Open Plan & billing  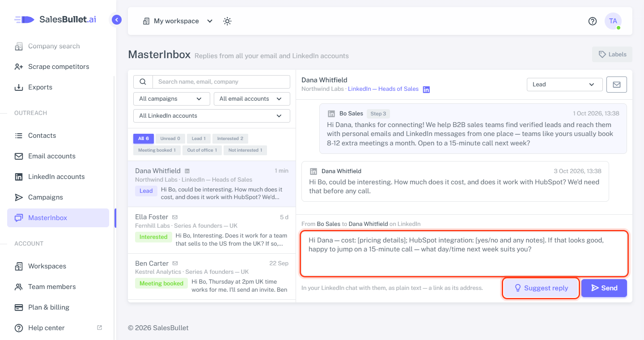[58, 307]
